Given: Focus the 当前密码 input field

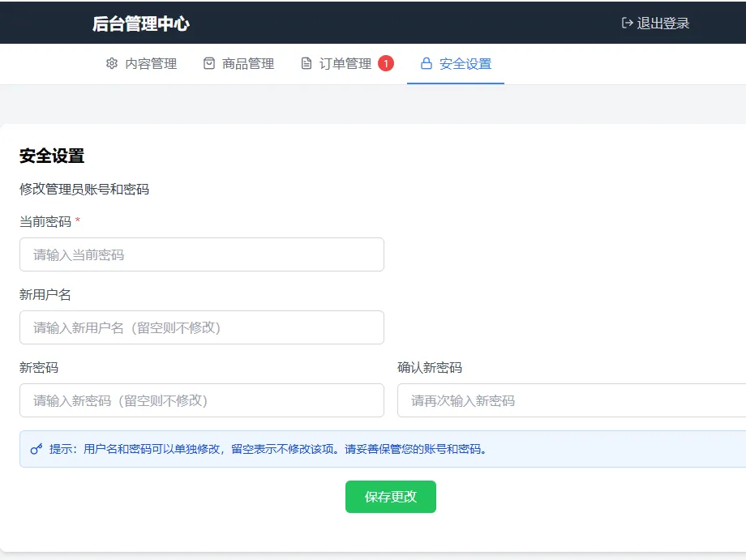Looking at the screenshot, I should 201,254.
